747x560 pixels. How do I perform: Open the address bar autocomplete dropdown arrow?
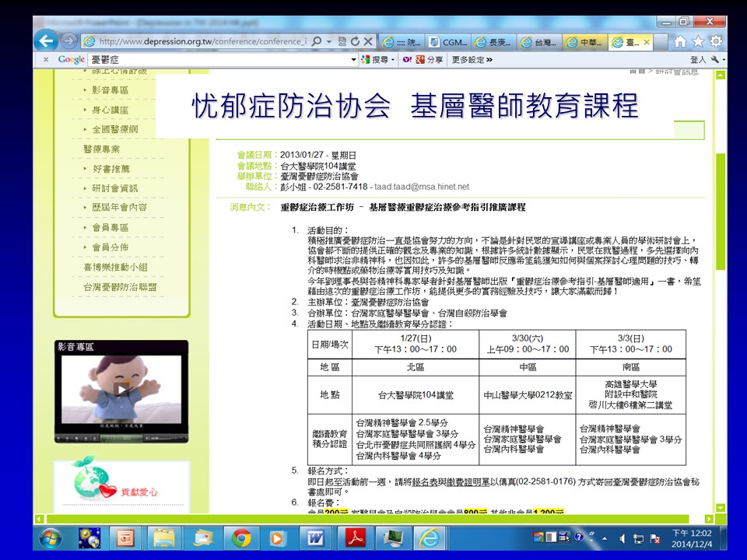[x=328, y=42]
